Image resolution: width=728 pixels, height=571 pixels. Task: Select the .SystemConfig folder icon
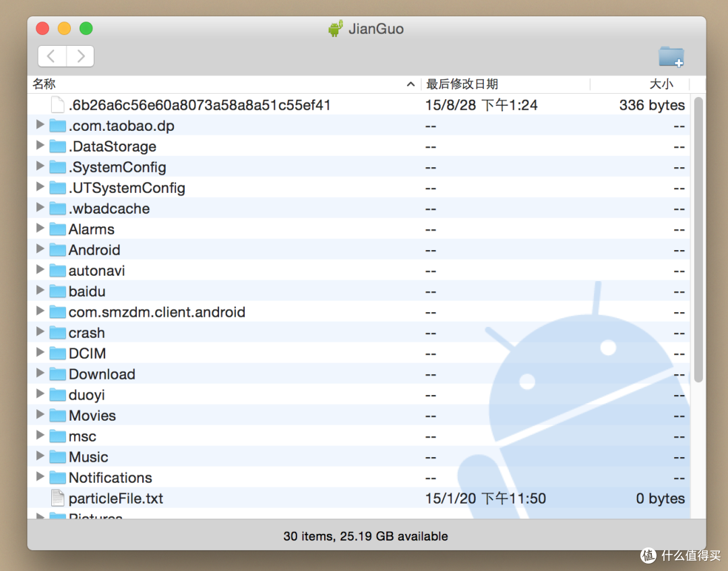[57, 167]
